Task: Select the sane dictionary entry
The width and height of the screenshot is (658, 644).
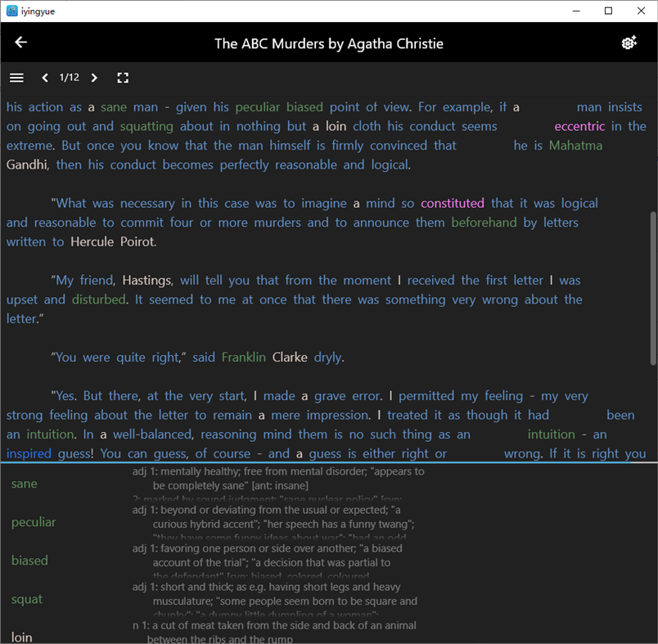Action: pos(24,484)
